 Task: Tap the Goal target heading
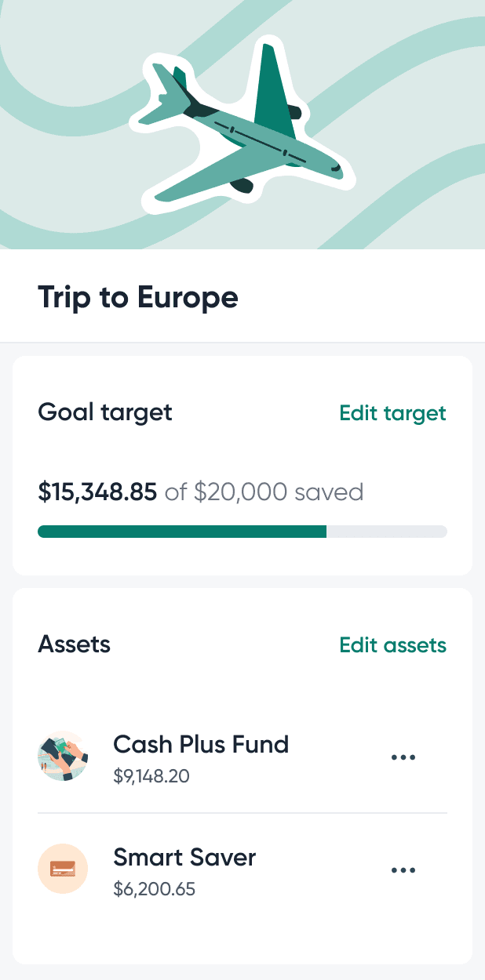[x=105, y=412]
